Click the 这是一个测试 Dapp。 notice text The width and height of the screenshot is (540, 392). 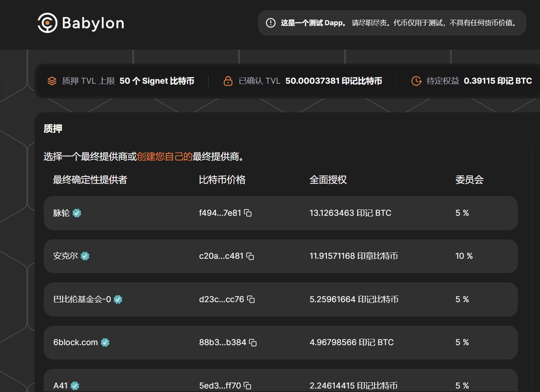[314, 23]
